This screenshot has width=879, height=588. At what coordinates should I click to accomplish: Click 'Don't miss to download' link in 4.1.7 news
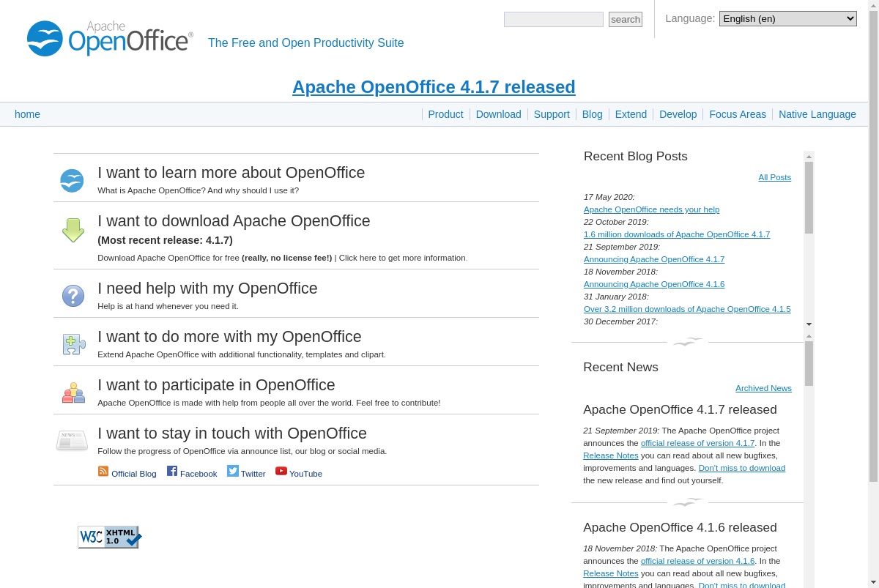[x=742, y=468]
